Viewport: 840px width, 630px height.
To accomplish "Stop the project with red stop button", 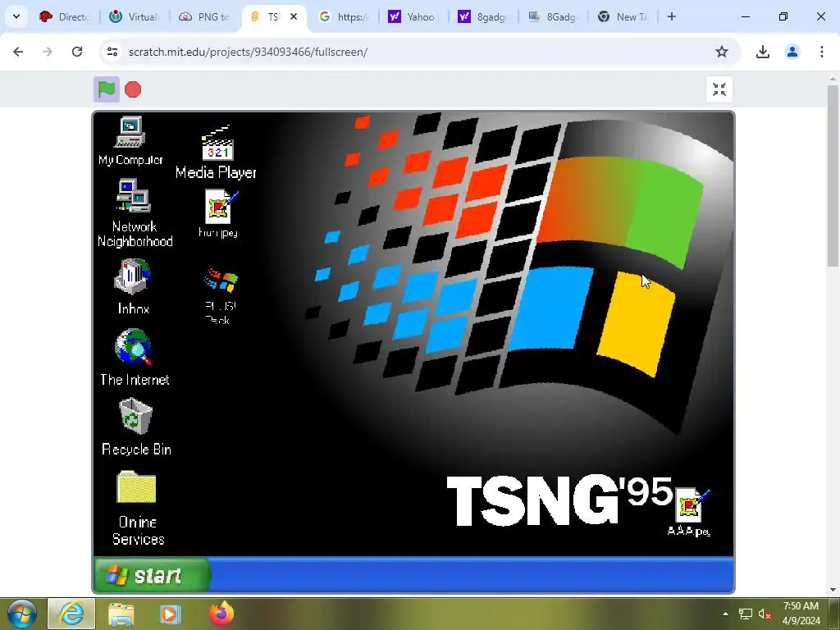I will (x=133, y=89).
